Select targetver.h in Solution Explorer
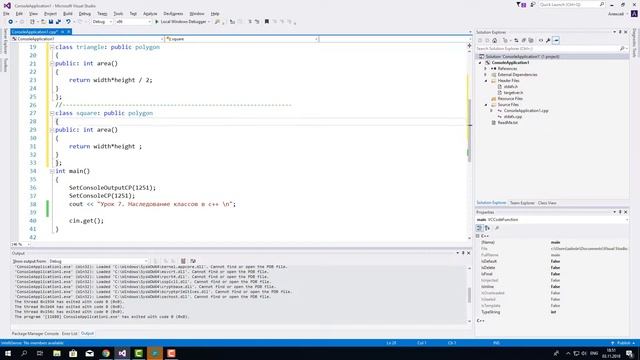This screenshot has height=360, width=640. coord(513,93)
